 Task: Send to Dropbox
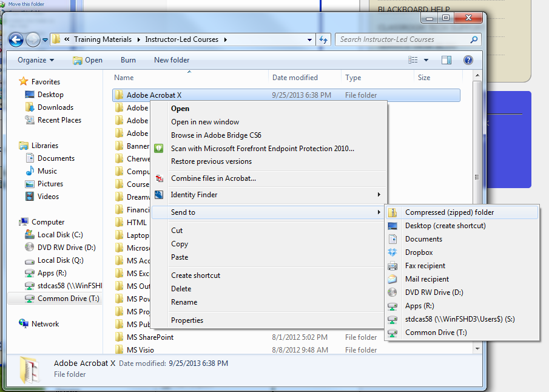[x=462, y=252]
